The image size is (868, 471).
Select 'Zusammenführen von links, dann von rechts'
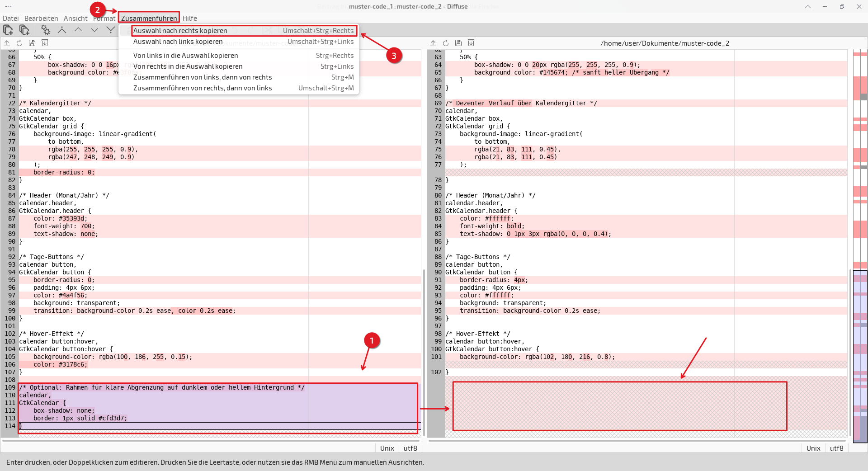coord(203,77)
